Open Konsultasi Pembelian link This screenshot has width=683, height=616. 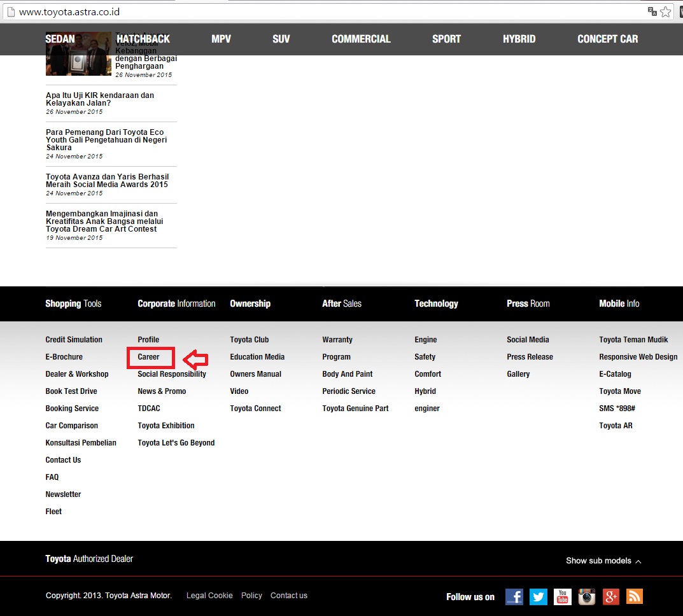81,443
